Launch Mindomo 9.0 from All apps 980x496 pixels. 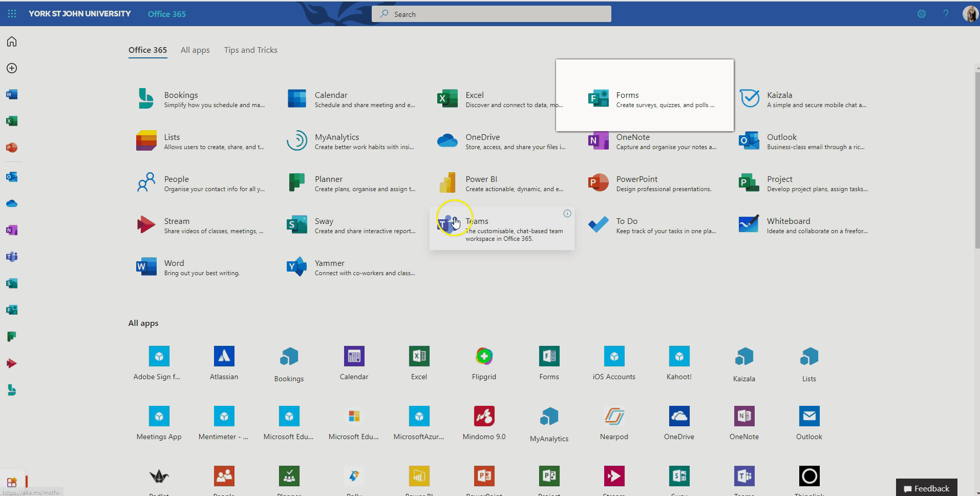click(x=484, y=423)
